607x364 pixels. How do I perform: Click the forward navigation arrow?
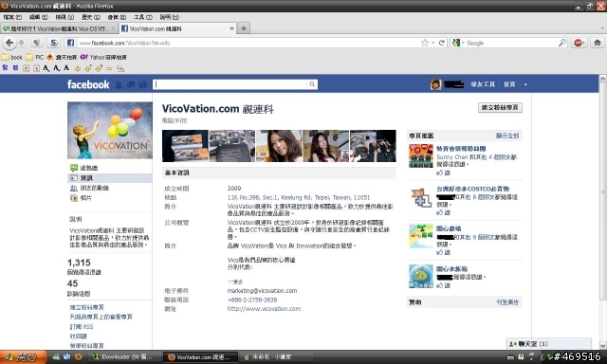21,43
